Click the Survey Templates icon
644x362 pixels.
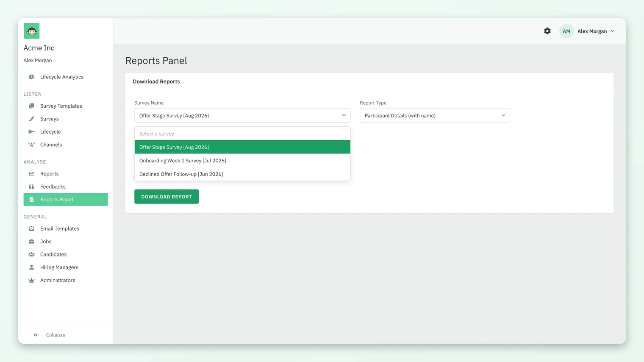point(31,106)
